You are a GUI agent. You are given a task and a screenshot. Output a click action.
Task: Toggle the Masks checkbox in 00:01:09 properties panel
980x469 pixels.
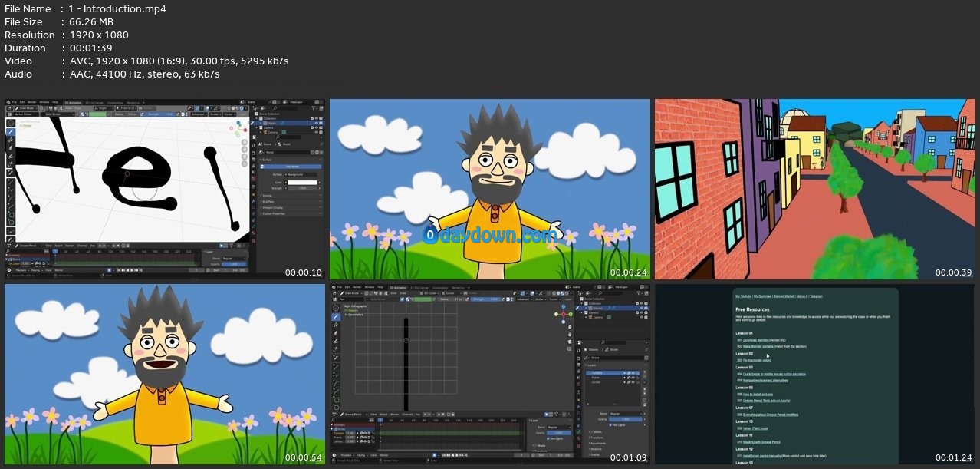click(x=592, y=432)
